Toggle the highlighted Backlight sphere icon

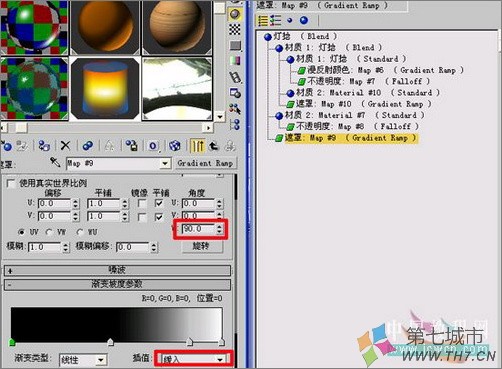pos(235,14)
